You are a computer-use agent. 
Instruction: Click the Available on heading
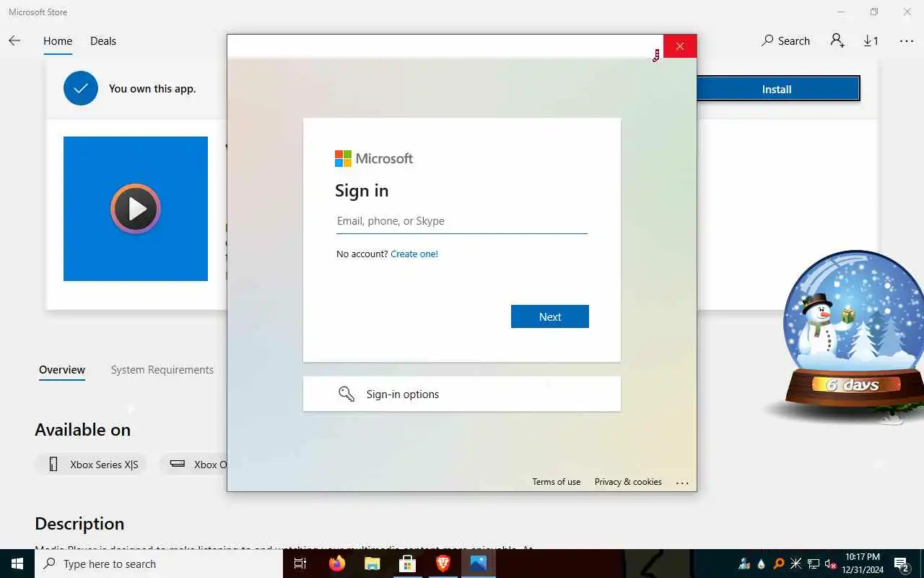(x=83, y=429)
